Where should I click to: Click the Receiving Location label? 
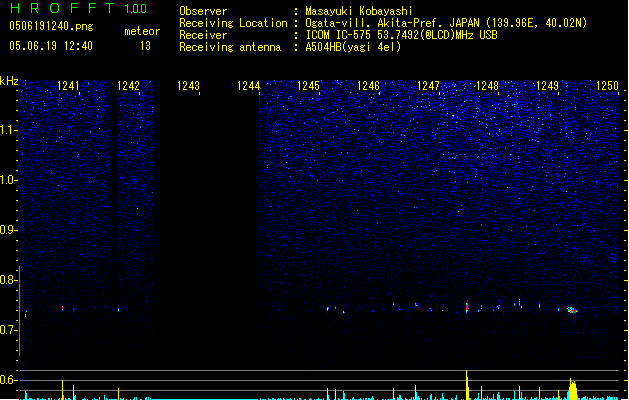(x=233, y=23)
